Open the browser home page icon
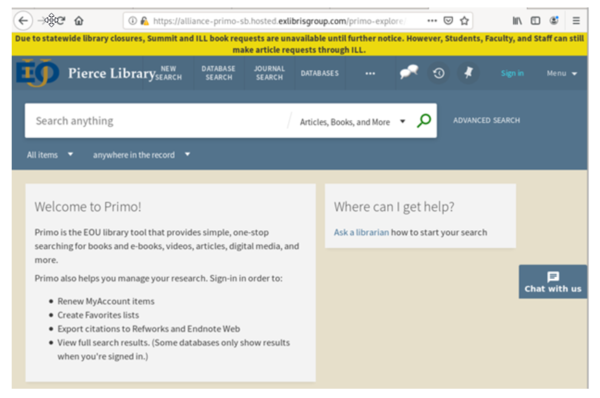 (x=79, y=21)
